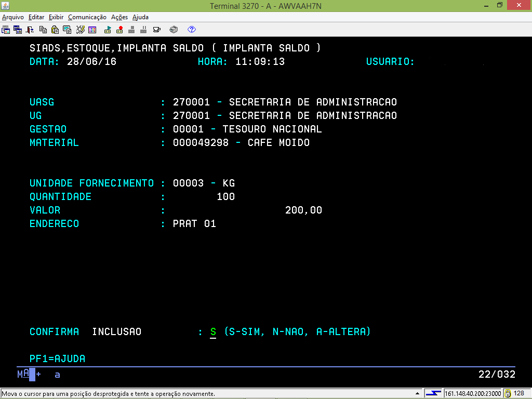Image resolution: width=532 pixels, height=399 pixels.
Task: Open help via the blue question mark icon
Action: 192,30
